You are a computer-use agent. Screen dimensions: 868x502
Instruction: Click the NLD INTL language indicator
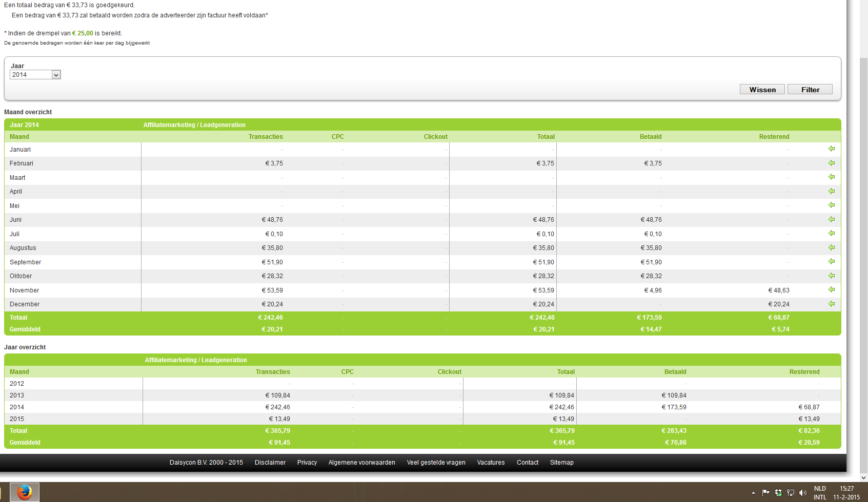820,493
